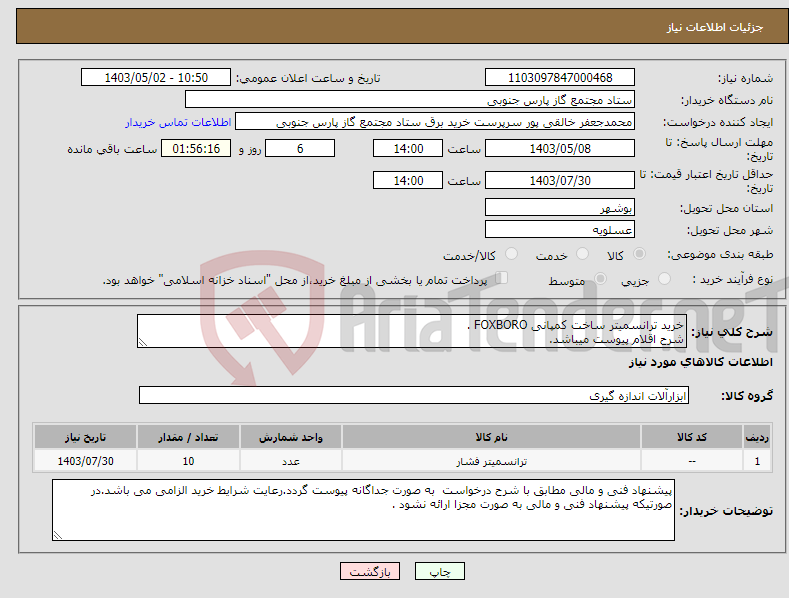Select the جزیی purchase type radio
789x598 pixels.
(664, 278)
